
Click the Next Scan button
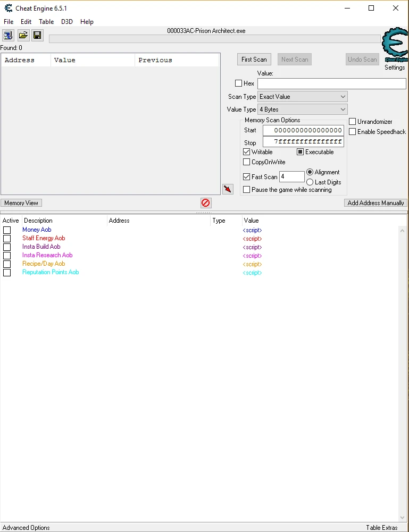(x=295, y=60)
